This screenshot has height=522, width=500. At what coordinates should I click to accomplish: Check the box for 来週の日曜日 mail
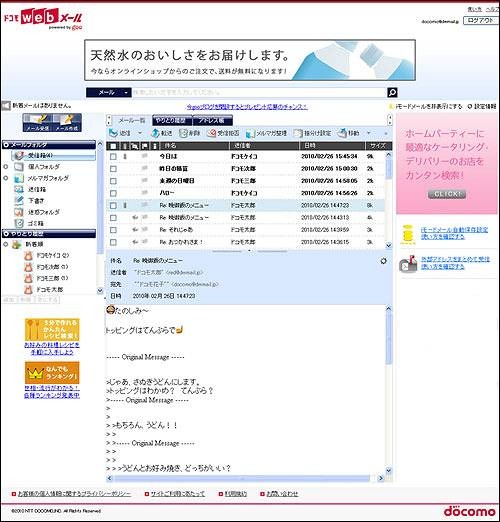(113, 181)
